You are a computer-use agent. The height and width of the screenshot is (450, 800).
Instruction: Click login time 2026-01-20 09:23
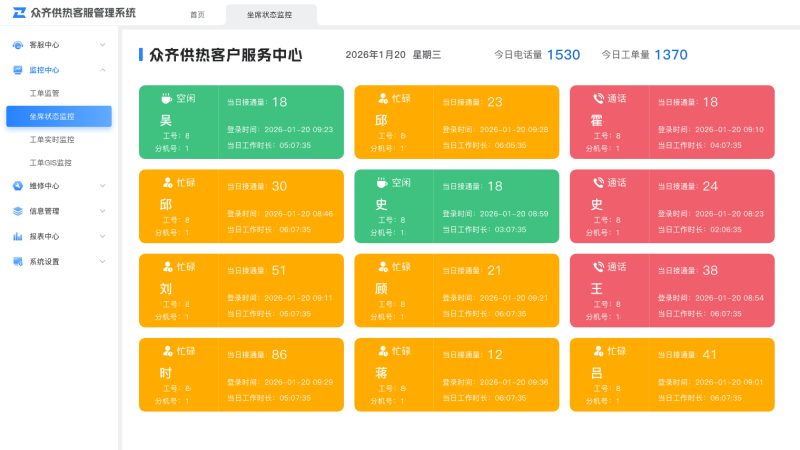[298, 130]
